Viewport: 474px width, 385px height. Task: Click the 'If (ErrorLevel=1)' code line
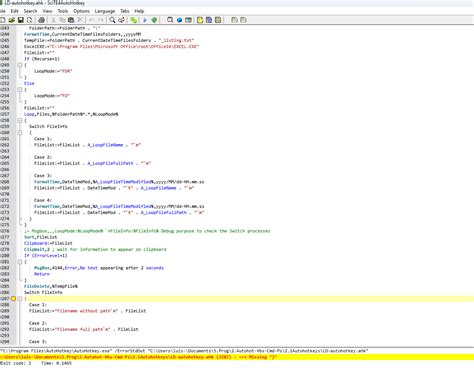pos(46,256)
